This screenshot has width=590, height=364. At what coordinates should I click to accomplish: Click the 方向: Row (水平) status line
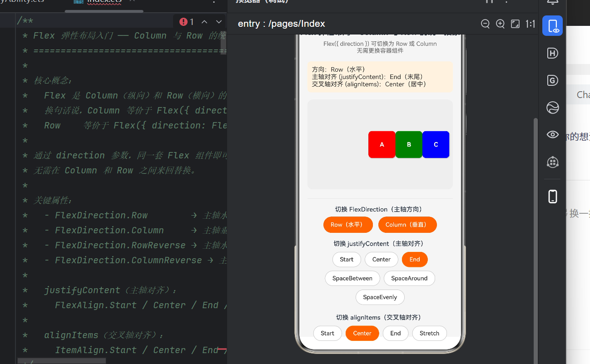click(x=339, y=69)
